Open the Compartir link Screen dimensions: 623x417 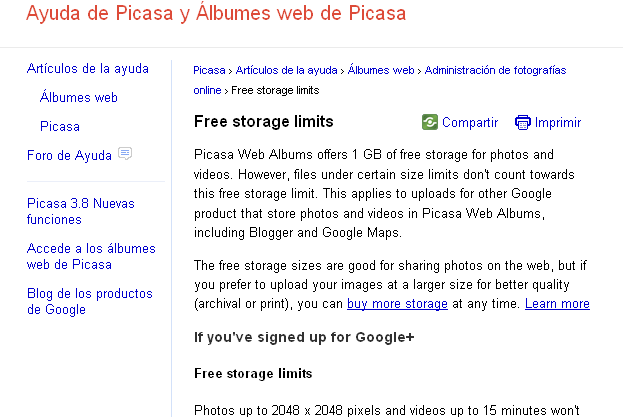470,122
